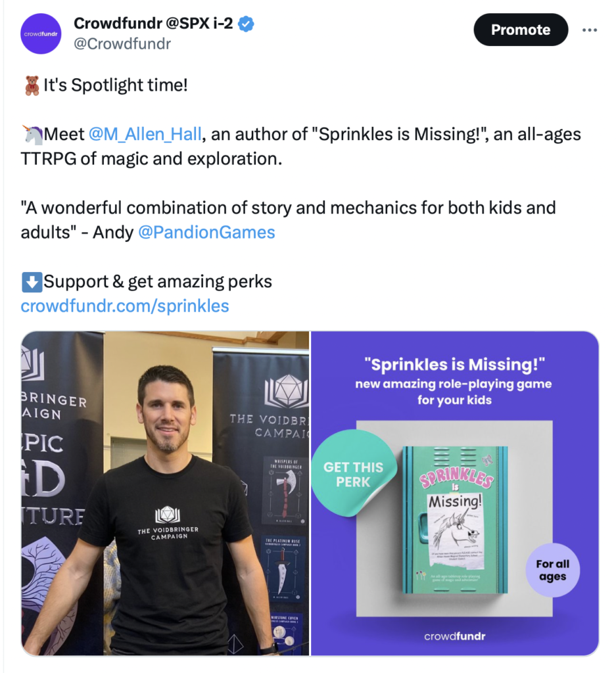Image resolution: width=616 pixels, height=673 pixels.
Task: Click the @Crowdfundr handle text
Action: (x=122, y=44)
